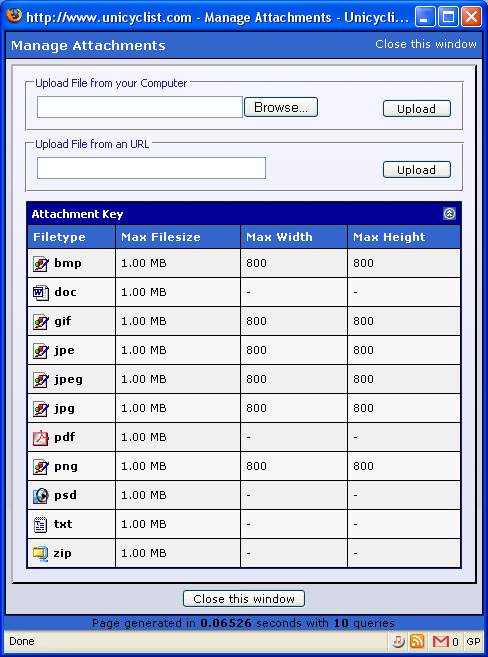Click the gif filetype icon
This screenshot has height=657, width=488.
(x=41, y=322)
